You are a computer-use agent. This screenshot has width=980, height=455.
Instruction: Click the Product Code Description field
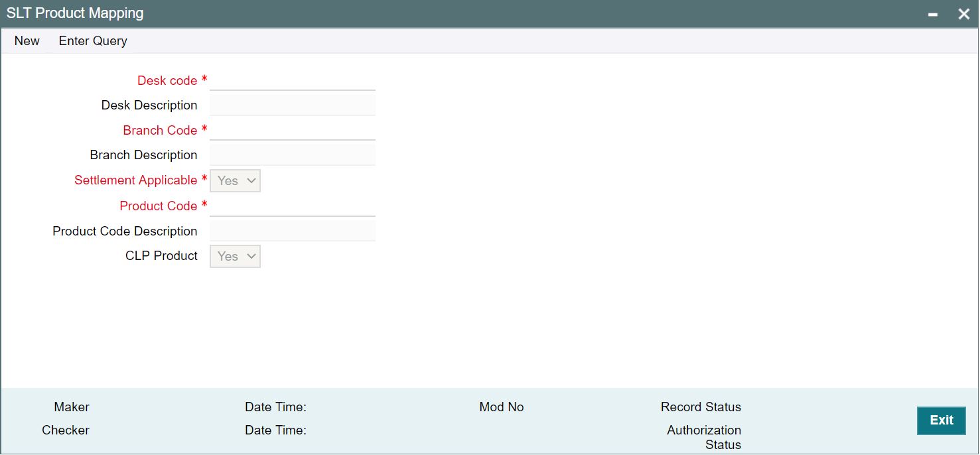(x=293, y=231)
